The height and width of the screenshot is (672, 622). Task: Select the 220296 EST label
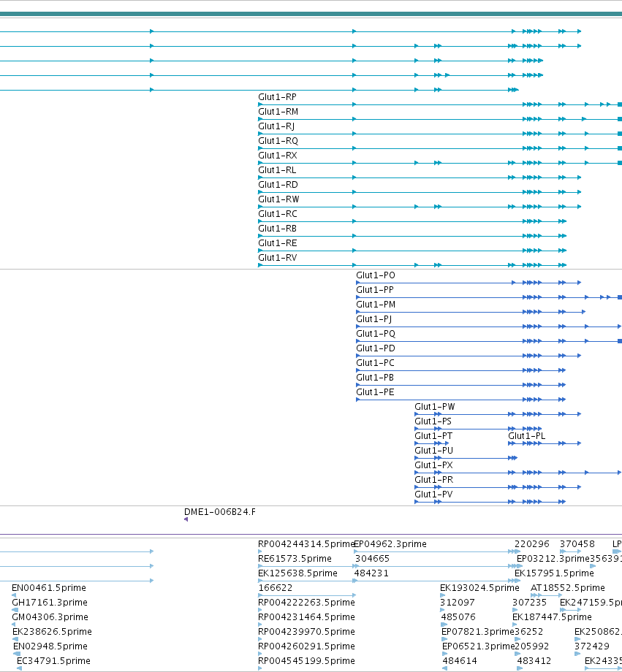coord(532,544)
